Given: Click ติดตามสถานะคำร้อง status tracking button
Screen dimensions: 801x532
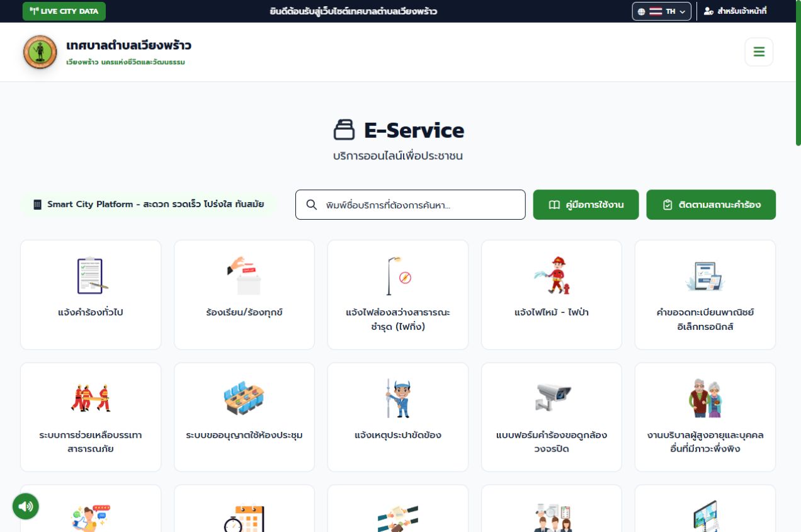Looking at the screenshot, I should 711,205.
